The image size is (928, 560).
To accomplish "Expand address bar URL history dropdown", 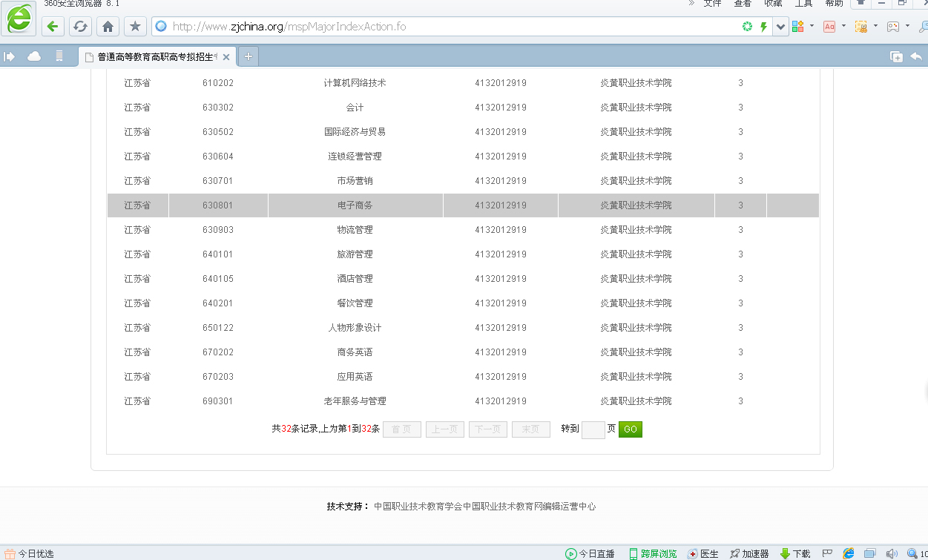I will click(x=780, y=27).
